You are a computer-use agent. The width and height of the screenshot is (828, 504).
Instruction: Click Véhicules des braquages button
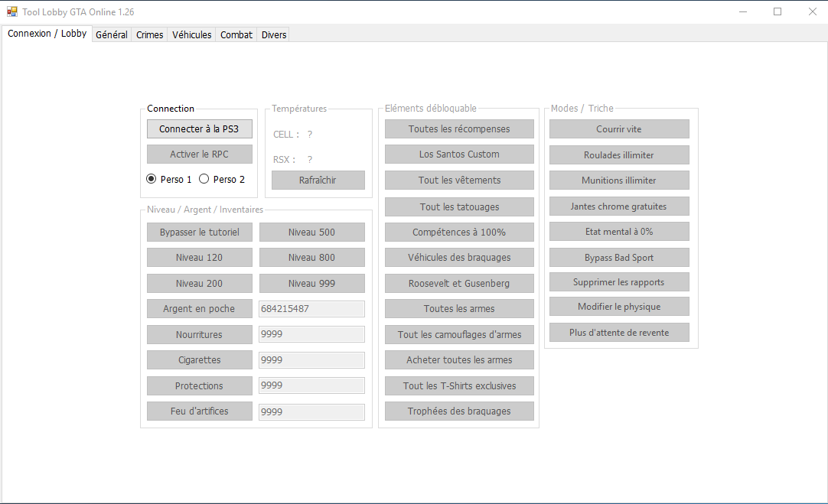pyautogui.click(x=459, y=258)
